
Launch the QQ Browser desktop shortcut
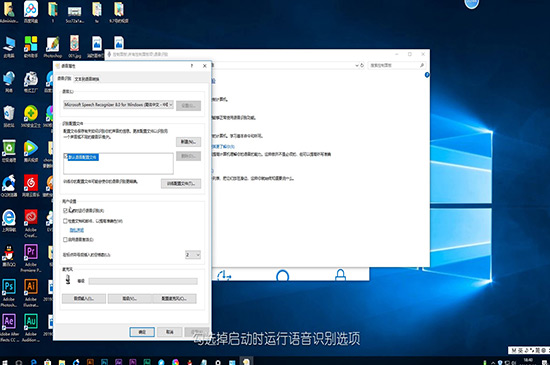(9, 185)
